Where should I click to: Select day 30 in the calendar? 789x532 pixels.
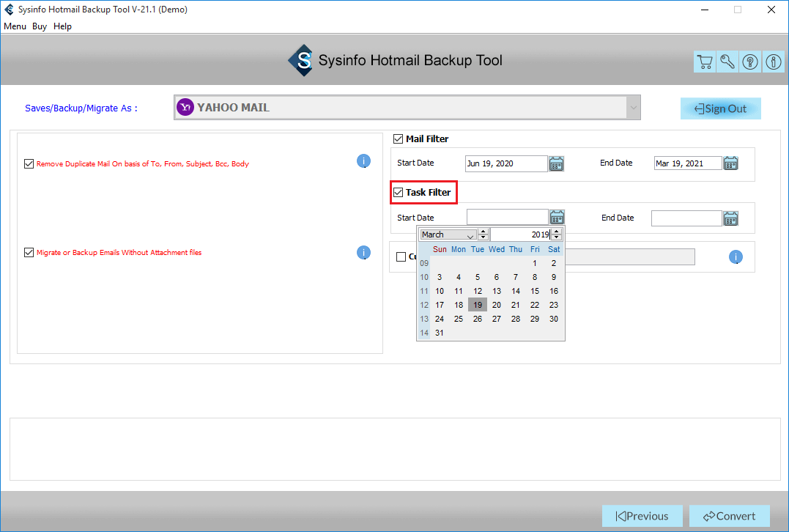point(554,319)
